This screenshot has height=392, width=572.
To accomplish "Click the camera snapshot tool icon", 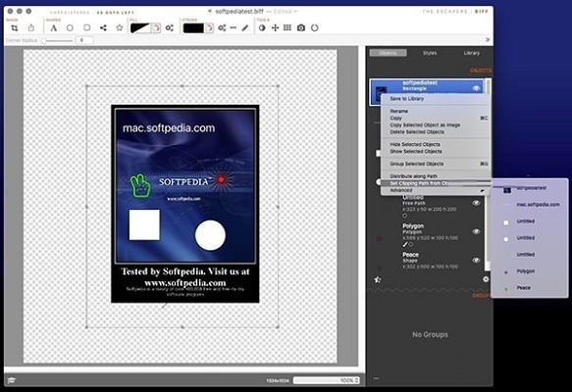I will pyautogui.click(x=301, y=27).
